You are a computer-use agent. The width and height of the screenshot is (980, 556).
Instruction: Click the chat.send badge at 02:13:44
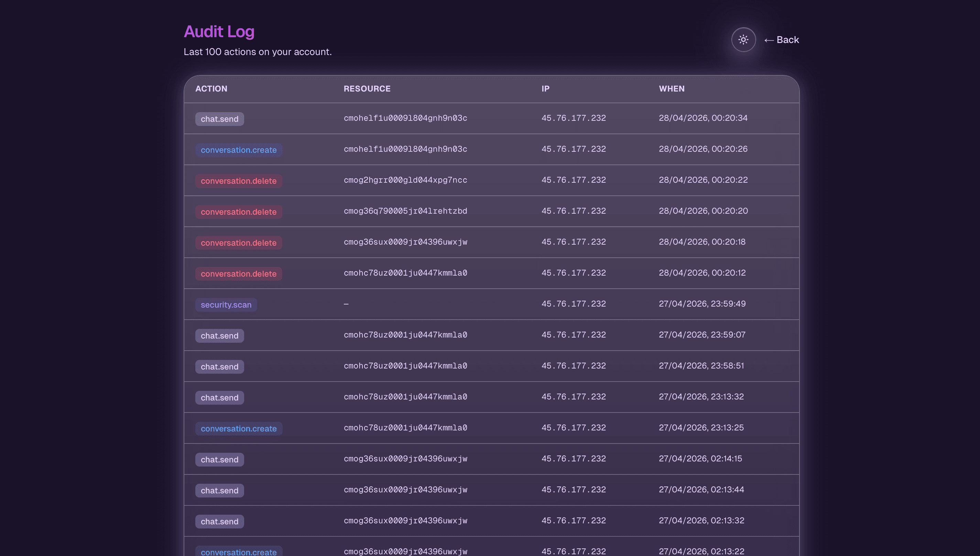pyautogui.click(x=219, y=490)
